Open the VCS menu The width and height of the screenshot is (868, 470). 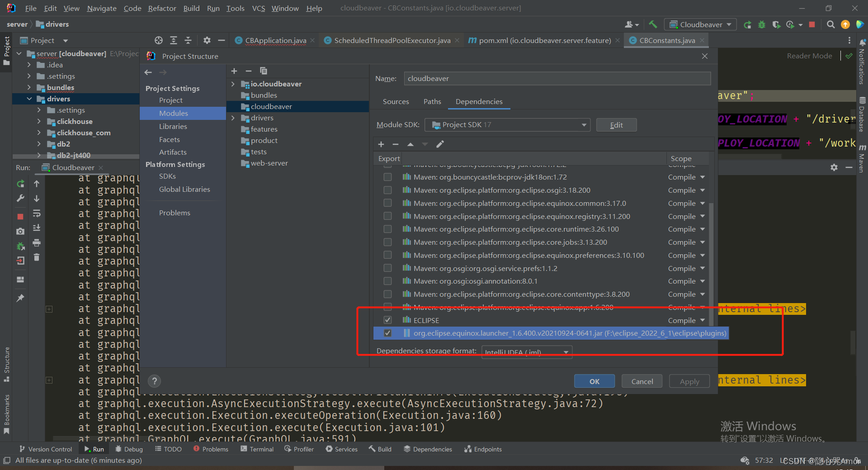pos(259,8)
